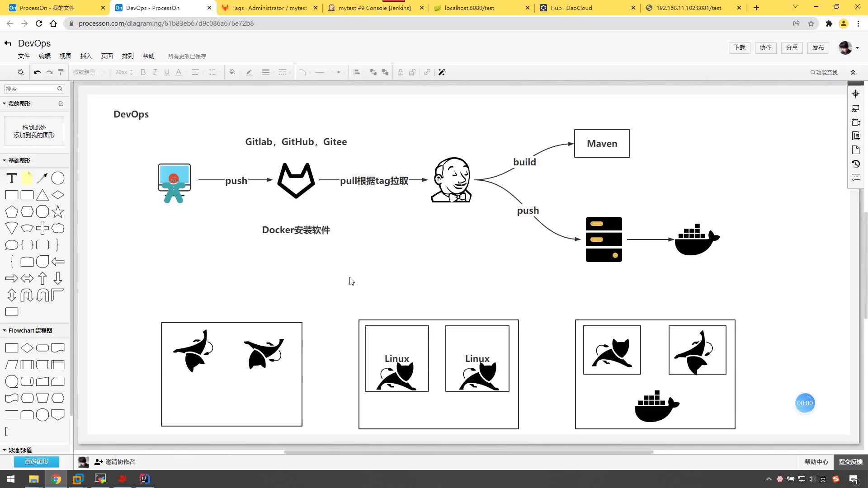This screenshot has height=488, width=868.
Task: Toggle bold text formatting
Action: tap(143, 72)
